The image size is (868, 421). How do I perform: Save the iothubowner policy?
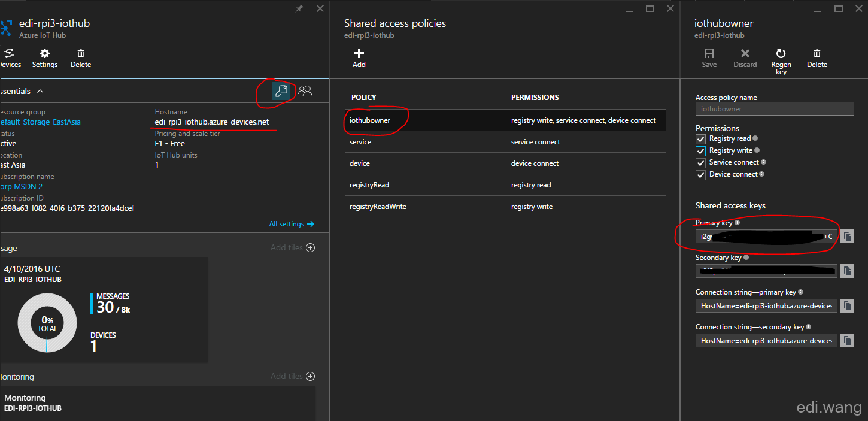click(709, 58)
